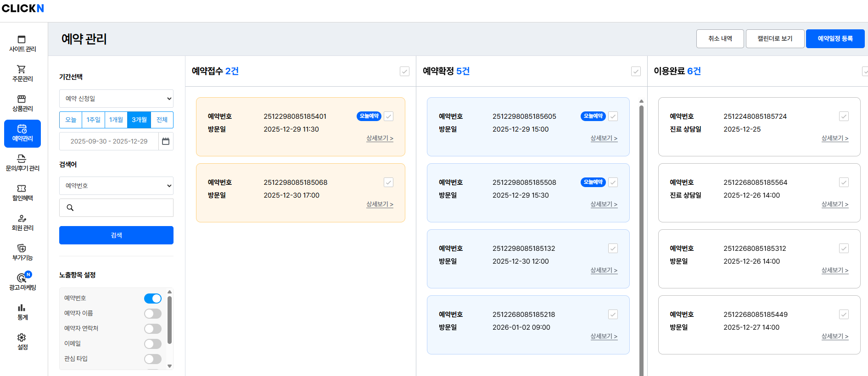Open the 사이트 관리 sidebar icon
868x376 pixels.
pos(22,39)
